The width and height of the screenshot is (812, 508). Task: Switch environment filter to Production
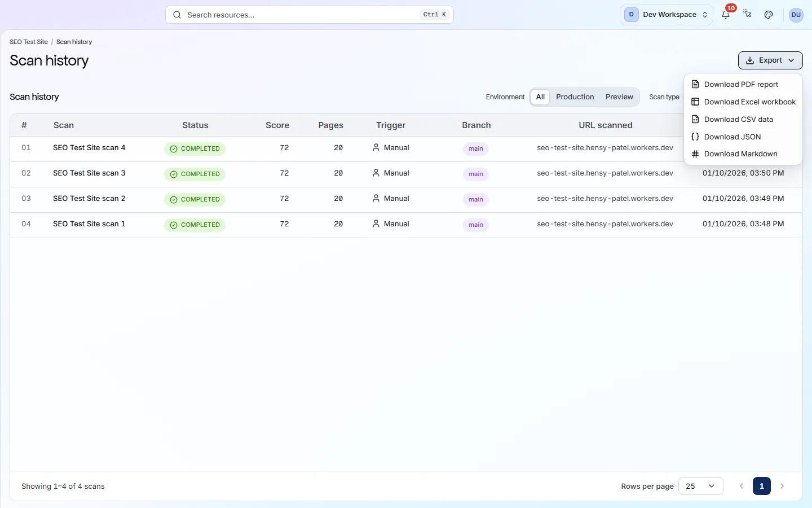click(x=575, y=97)
